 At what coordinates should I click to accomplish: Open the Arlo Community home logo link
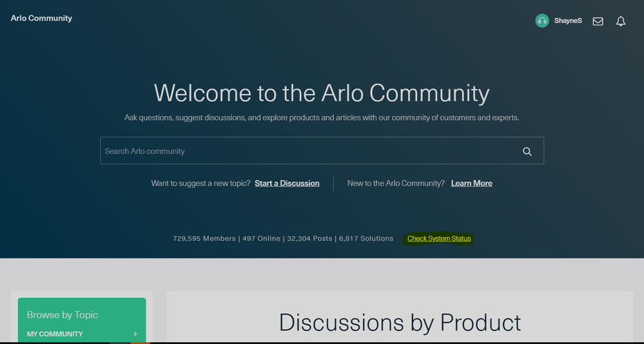click(41, 19)
